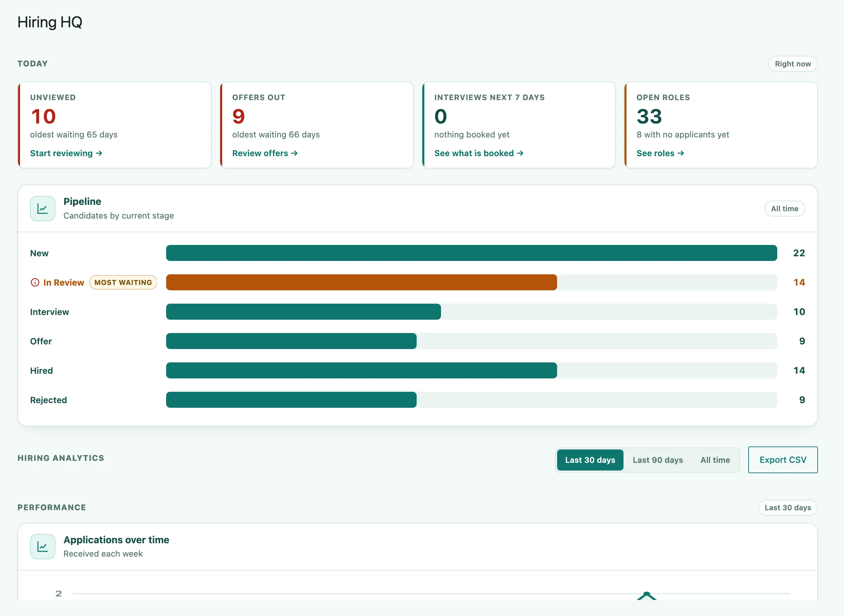Click the Interview stage bar
This screenshot has width=844, height=616.
pyautogui.click(x=303, y=312)
